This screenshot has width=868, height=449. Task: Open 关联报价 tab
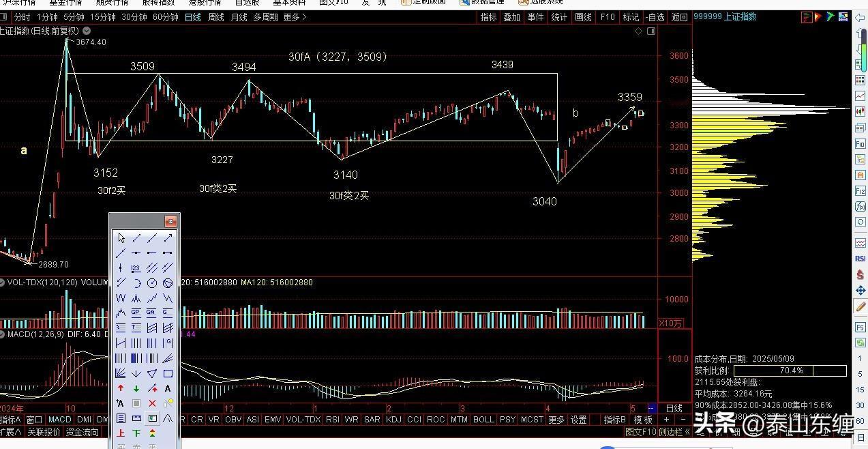44,432
